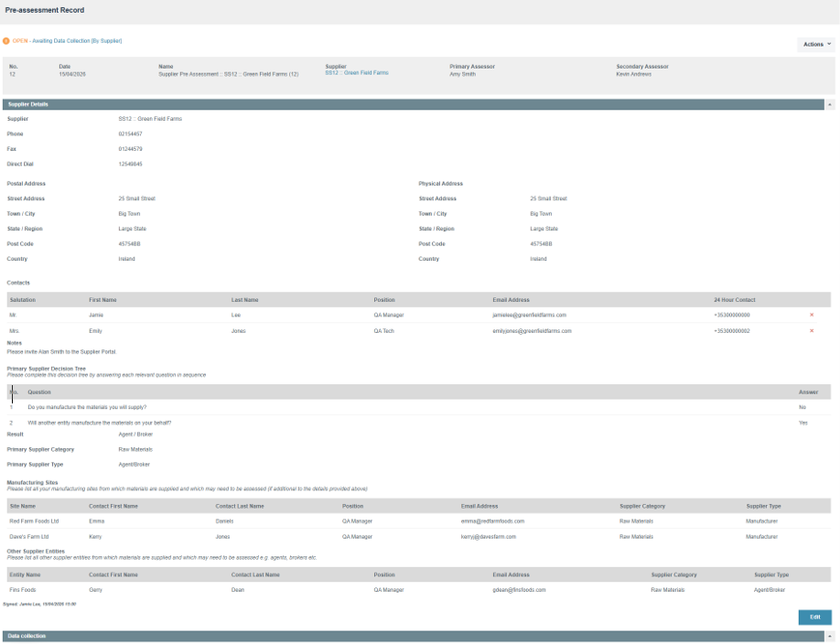Select jamielee@greenfieldfarms.com email cell
Screen dimensions: 840x644
click(x=529, y=315)
